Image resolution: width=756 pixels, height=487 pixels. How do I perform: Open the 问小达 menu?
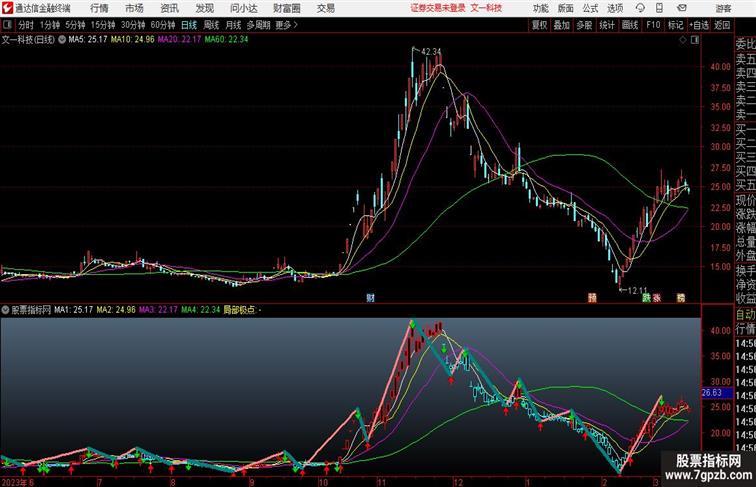click(244, 8)
